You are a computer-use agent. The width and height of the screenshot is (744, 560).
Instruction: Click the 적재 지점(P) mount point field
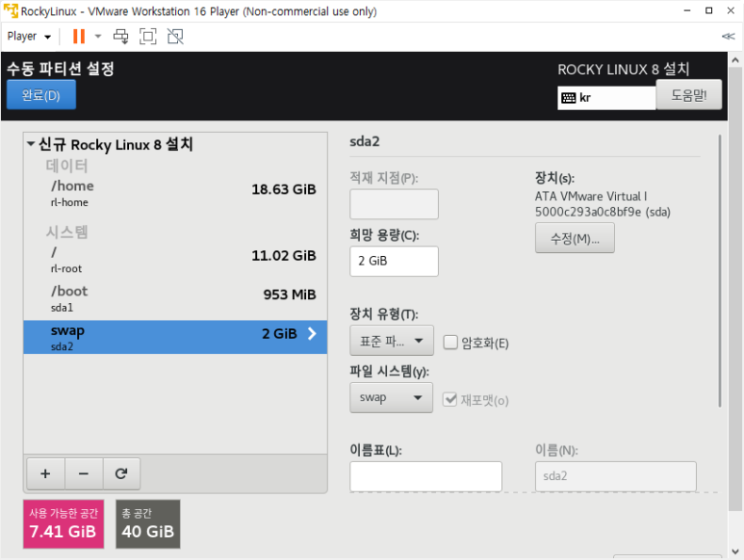(x=394, y=204)
